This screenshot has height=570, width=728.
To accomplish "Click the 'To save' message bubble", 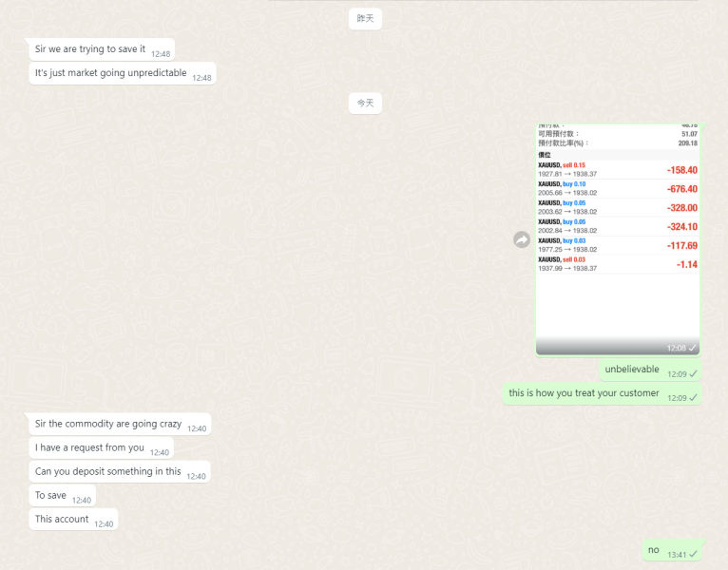I will click(x=62, y=496).
